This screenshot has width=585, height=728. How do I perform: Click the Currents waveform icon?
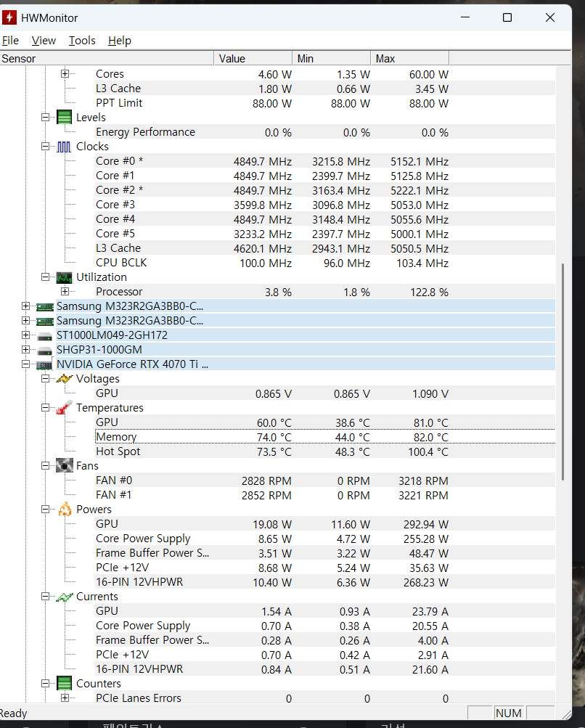[x=65, y=597]
